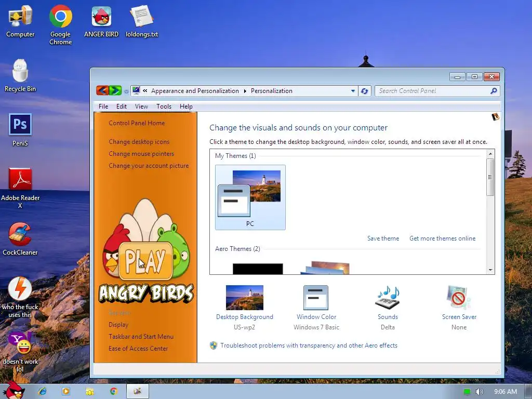Open Ease of Access Center link
The width and height of the screenshot is (532, 399).
[x=138, y=348]
